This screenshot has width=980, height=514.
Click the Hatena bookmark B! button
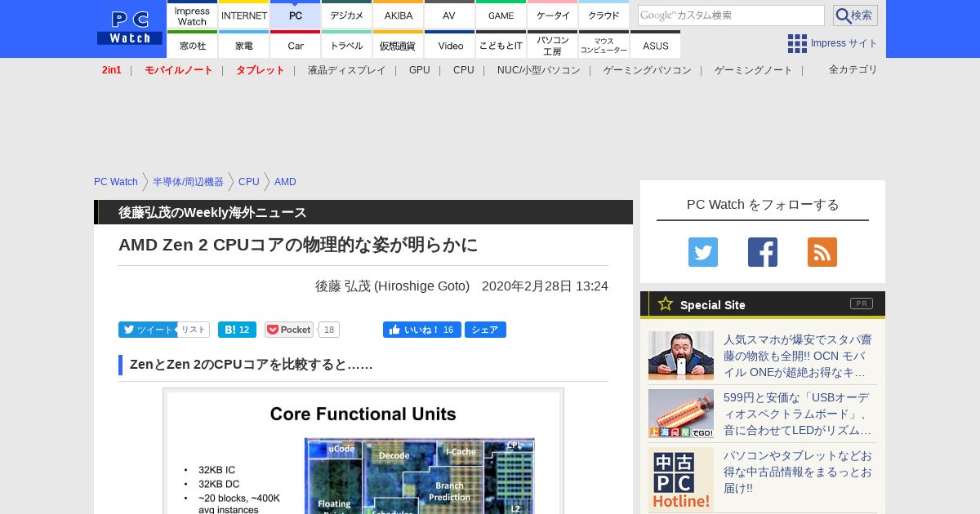click(x=237, y=330)
